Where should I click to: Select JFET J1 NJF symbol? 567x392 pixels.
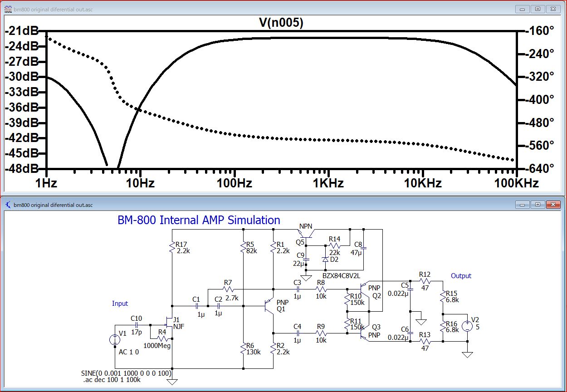(x=169, y=323)
